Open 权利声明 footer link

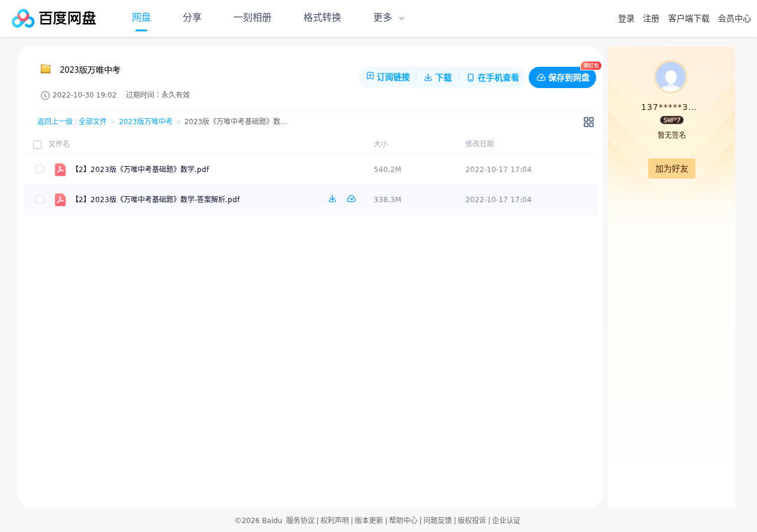click(x=335, y=521)
